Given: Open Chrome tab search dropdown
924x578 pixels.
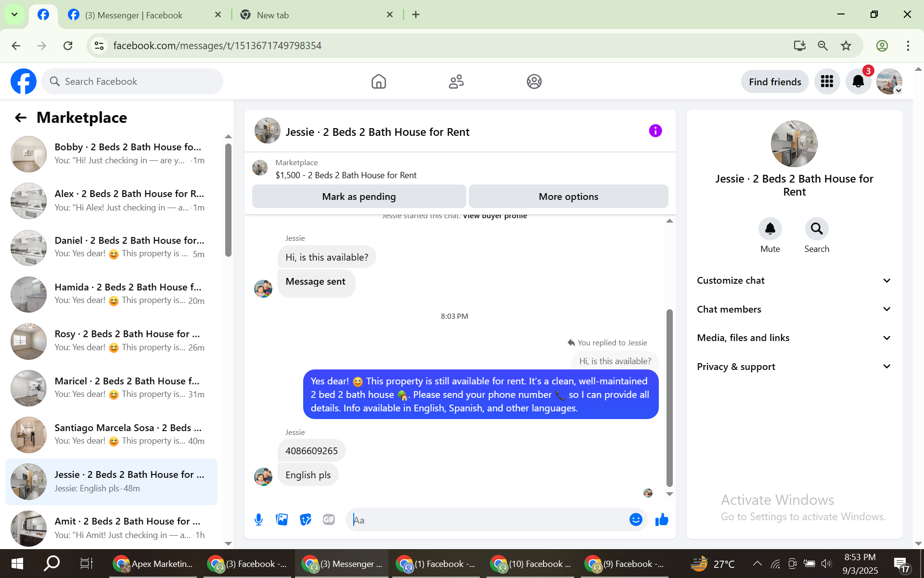Looking at the screenshot, I should click(14, 14).
